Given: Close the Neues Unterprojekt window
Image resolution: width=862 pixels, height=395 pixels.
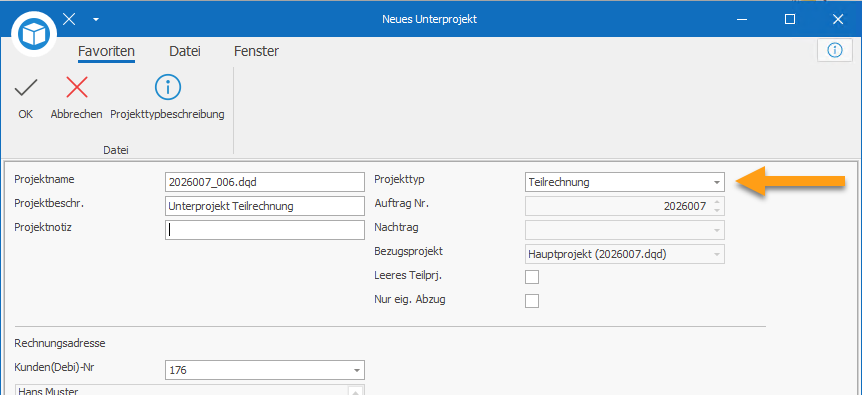Looking at the screenshot, I should coord(838,19).
